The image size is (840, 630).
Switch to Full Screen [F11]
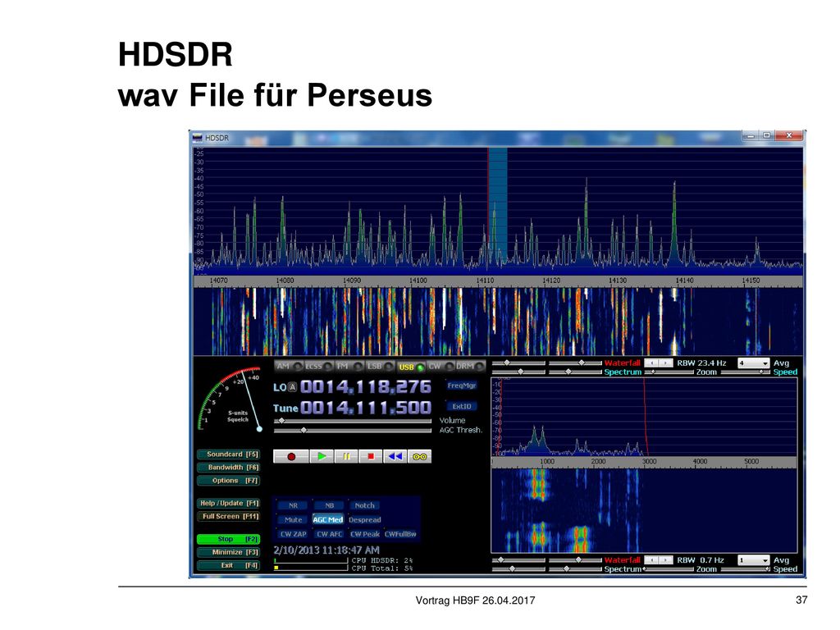point(229,517)
